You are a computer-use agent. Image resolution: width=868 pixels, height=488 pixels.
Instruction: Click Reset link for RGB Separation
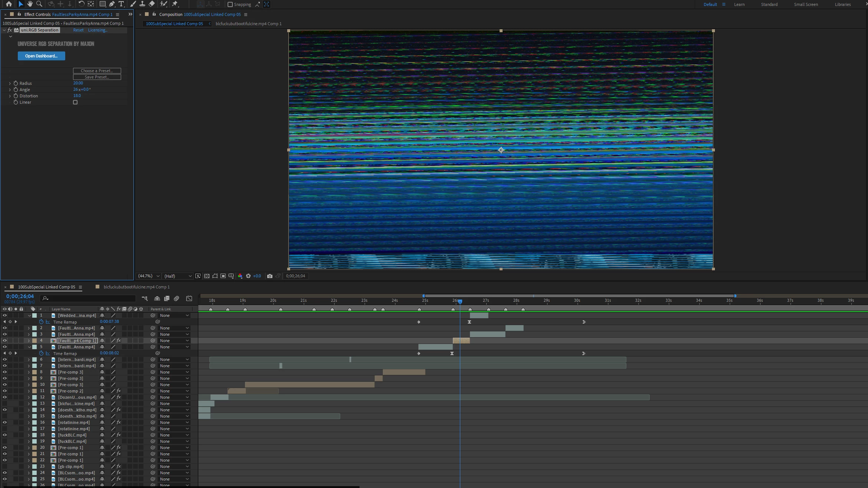click(78, 30)
